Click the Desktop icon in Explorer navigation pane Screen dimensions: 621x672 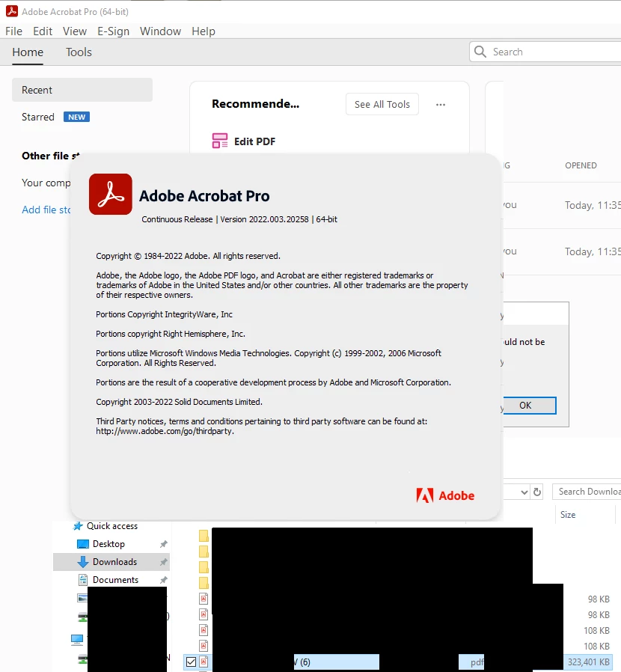click(x=83, y=544)
